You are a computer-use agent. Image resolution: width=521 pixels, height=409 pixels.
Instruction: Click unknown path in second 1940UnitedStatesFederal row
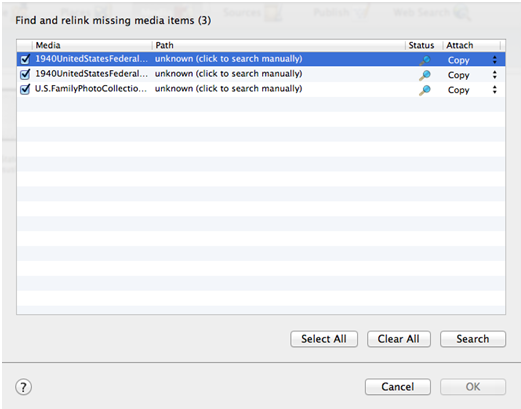click(228, 74)
